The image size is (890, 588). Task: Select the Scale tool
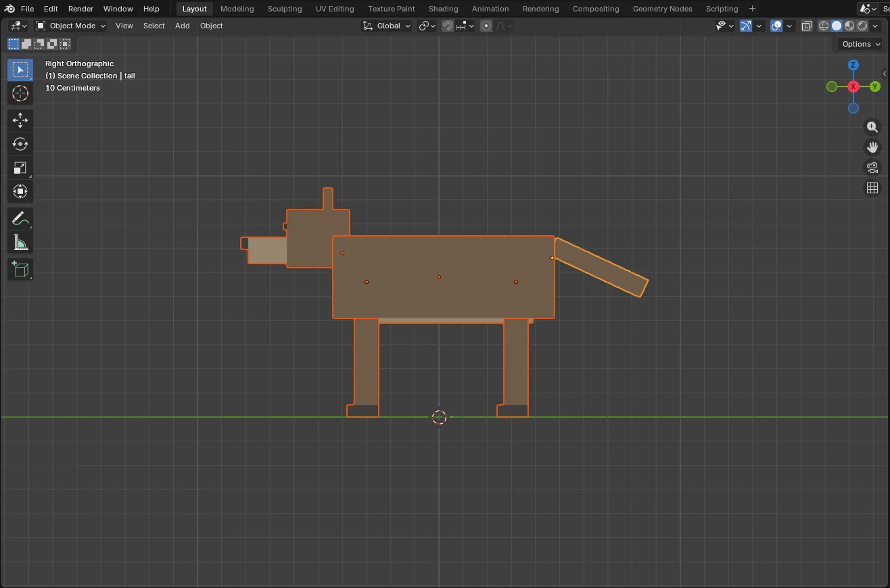pyautogui.click(x=20, y=168)
